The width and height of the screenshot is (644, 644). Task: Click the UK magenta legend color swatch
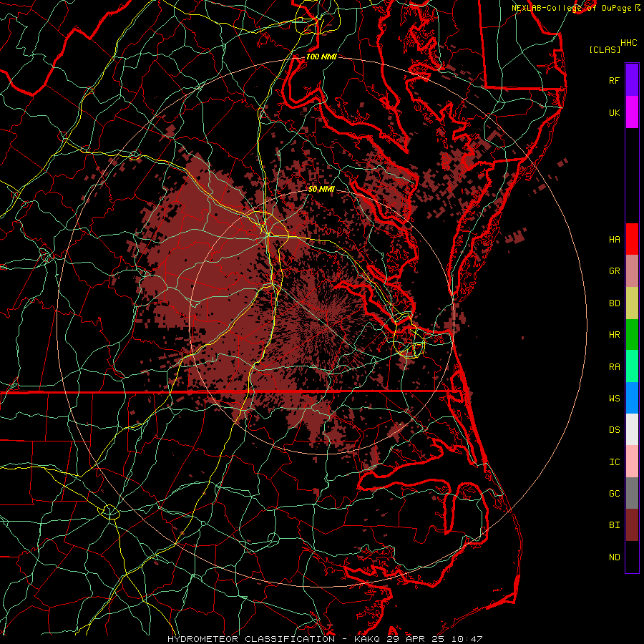pos(632,112)
